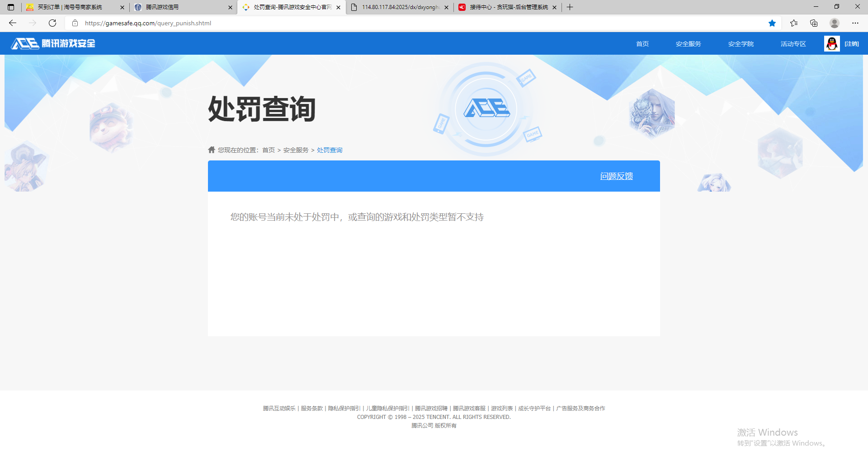Open Settings and more menu
This screenshot has height=470, width=868.
pos(855,23)
